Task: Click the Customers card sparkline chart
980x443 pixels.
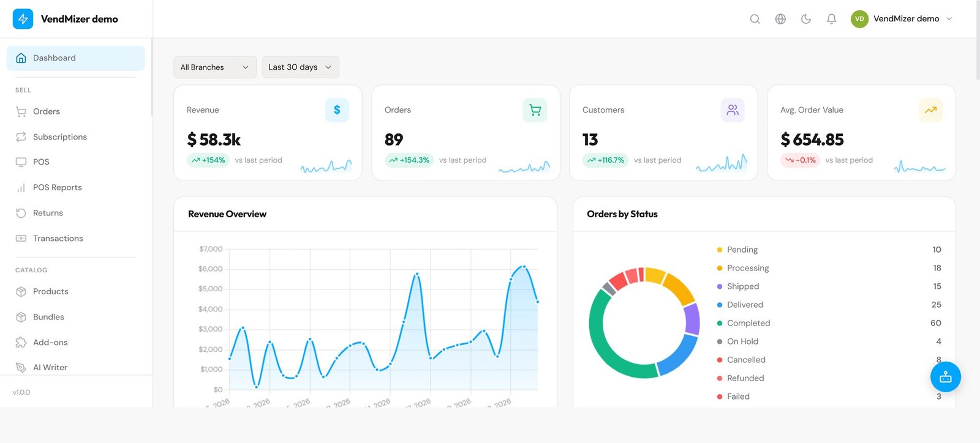Action: click(722, 163)
